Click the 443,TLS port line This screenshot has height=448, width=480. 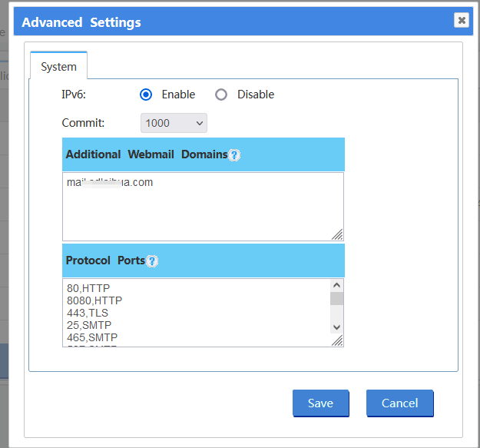click(88, 313)
